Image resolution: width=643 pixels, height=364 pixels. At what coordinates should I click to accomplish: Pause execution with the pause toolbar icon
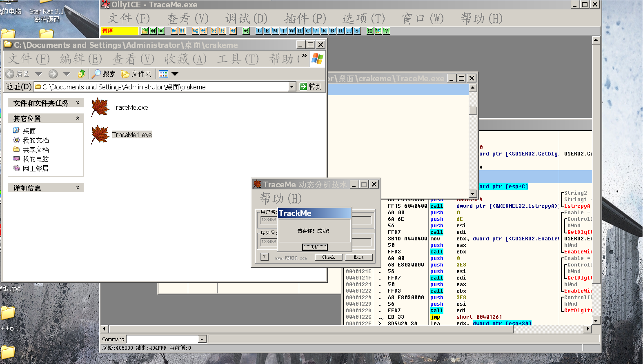pyautogui.click(x=182, y=31)
